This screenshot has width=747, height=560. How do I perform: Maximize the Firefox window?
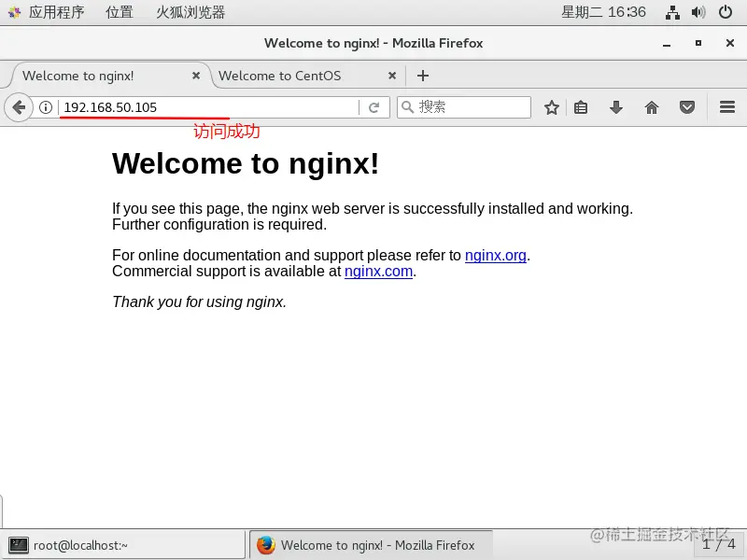pos(698,43)
